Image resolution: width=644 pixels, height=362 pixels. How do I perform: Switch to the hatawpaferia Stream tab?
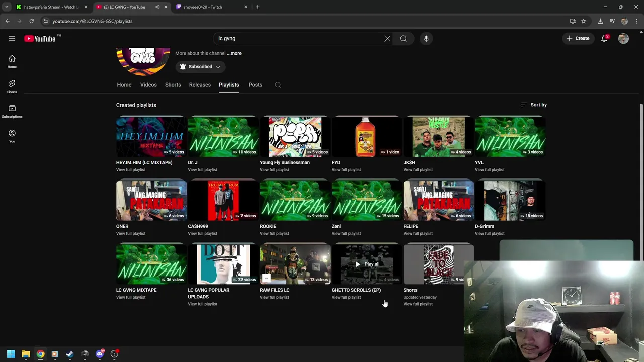(52, 7)
